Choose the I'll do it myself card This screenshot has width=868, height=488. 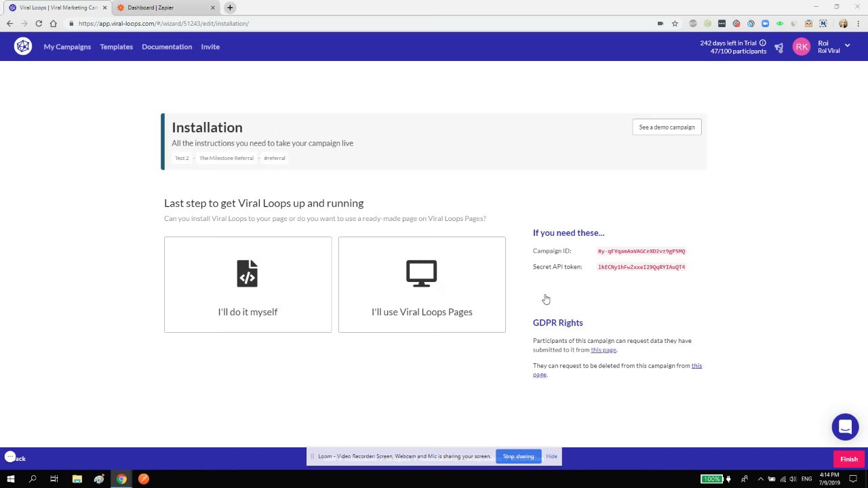(x=248, y=285)
